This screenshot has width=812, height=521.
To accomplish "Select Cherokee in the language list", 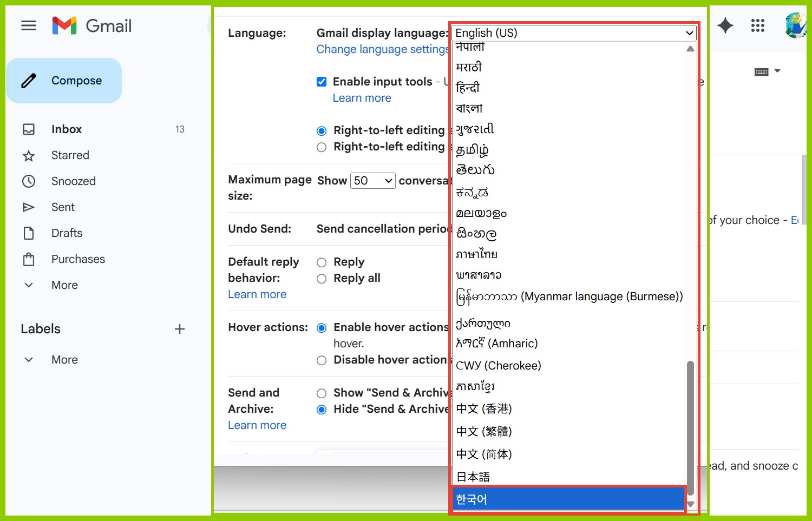I will 568,365.
